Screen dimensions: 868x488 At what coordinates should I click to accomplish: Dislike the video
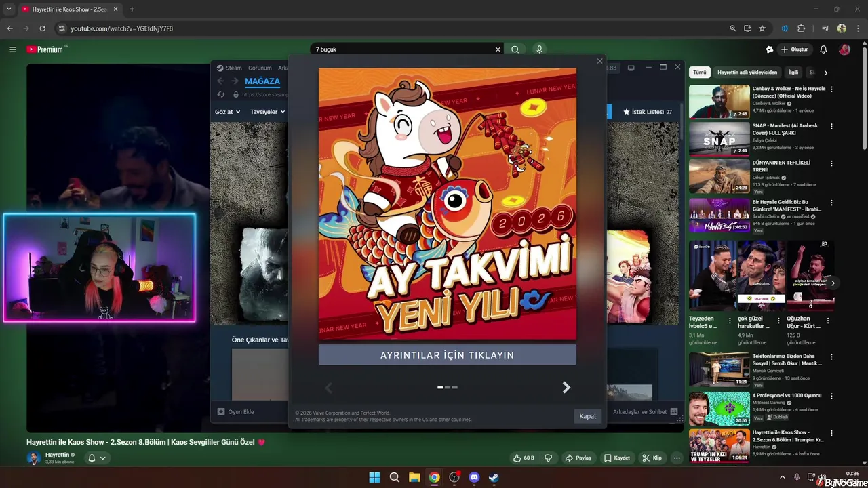pos(549,457)
